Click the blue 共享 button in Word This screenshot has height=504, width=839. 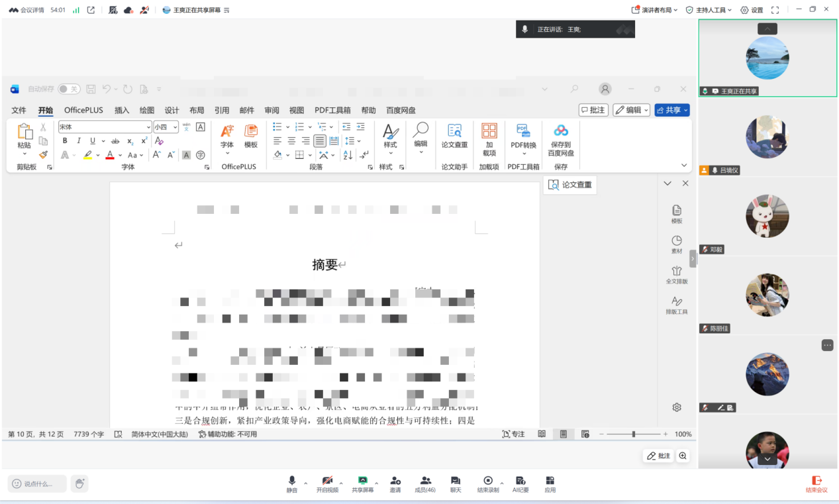pos(671,110)
